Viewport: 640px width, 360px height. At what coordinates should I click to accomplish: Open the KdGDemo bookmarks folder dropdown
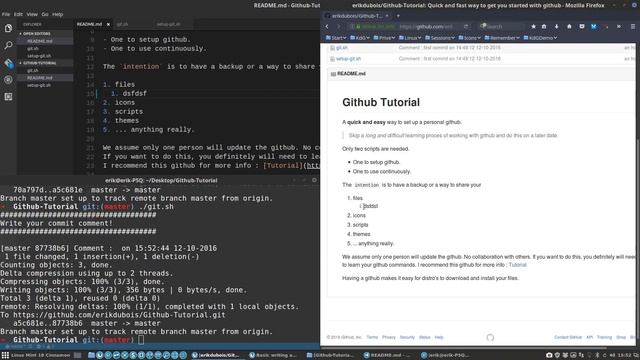coord(540,38)
